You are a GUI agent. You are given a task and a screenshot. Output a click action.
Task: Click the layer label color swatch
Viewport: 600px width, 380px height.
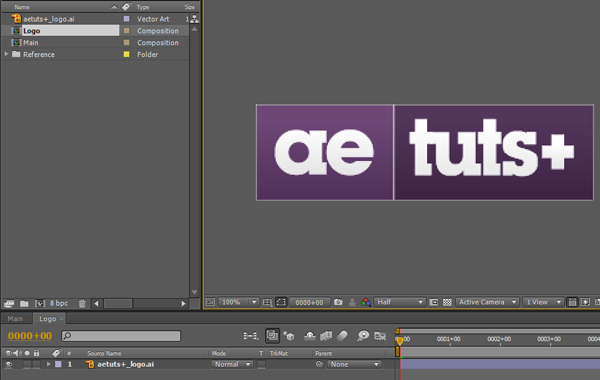[58, 364]
